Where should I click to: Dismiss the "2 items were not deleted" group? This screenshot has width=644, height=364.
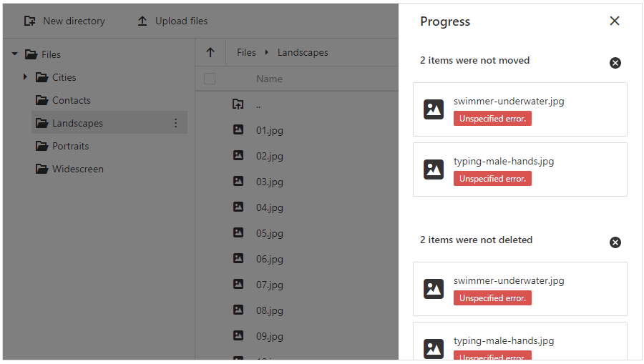tap(615, 242)
